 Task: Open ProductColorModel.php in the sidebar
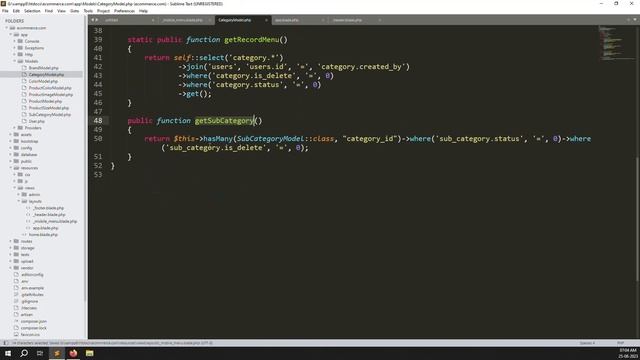click(50, 88)
